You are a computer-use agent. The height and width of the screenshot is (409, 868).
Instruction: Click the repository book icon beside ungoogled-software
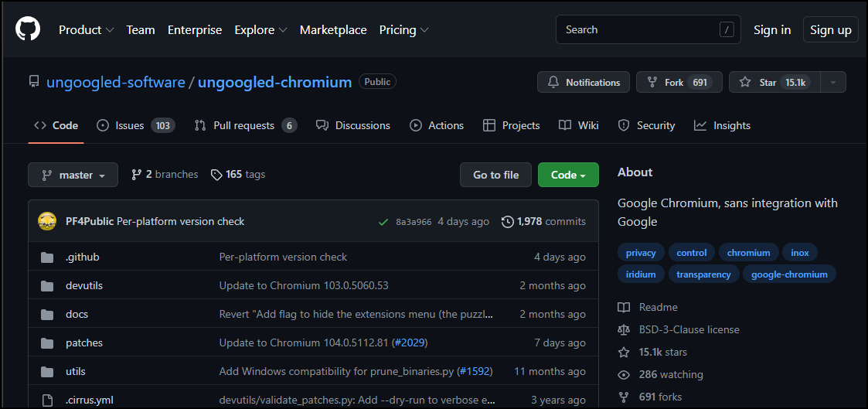[34, 82]
